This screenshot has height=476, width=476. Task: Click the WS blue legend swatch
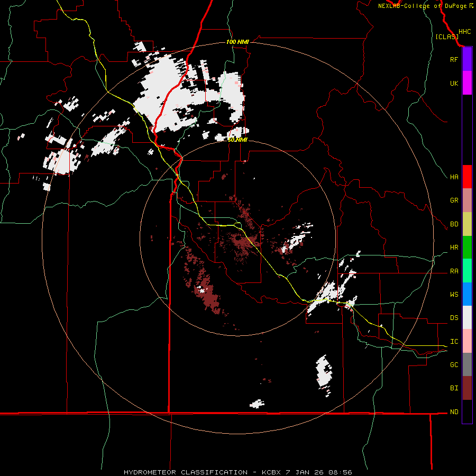pos(467,294)
